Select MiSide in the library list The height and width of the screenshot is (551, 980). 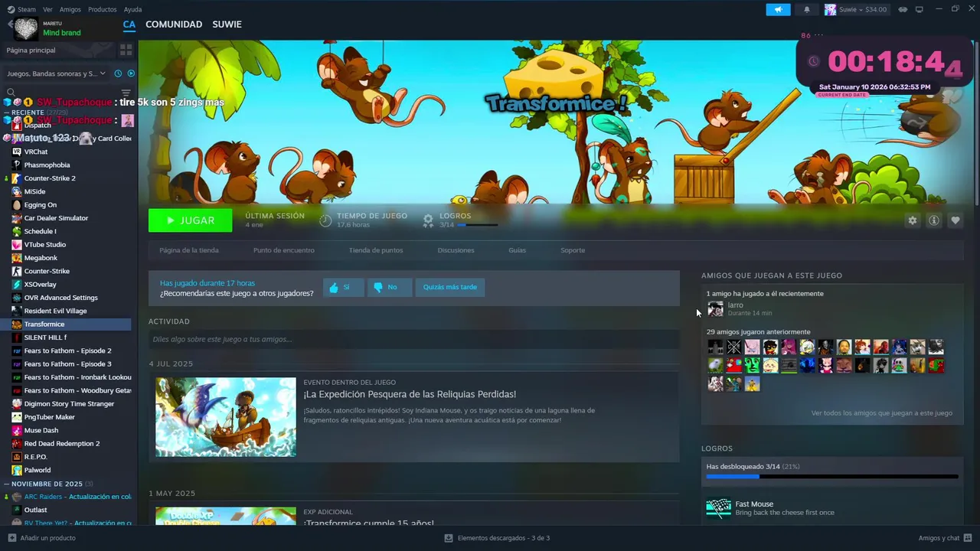pos(34,191)
